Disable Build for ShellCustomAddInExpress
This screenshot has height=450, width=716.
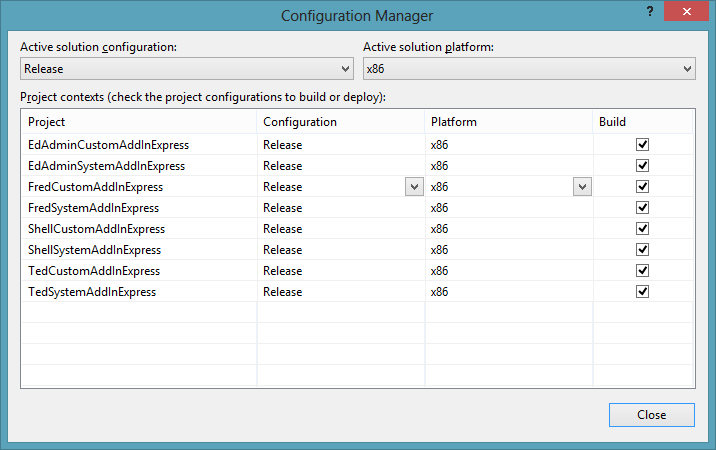(x=642, y=228)
